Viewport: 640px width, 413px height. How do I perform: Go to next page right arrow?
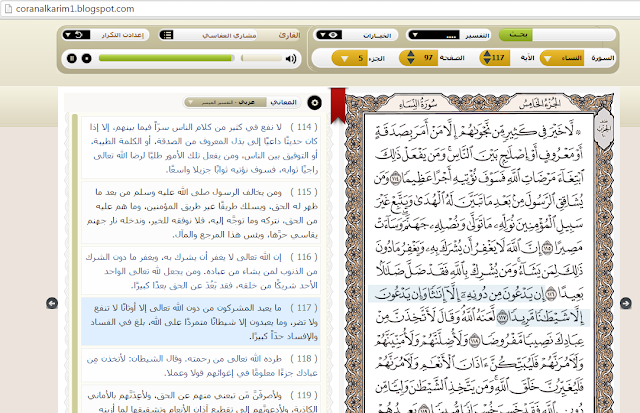coord(625,303)
